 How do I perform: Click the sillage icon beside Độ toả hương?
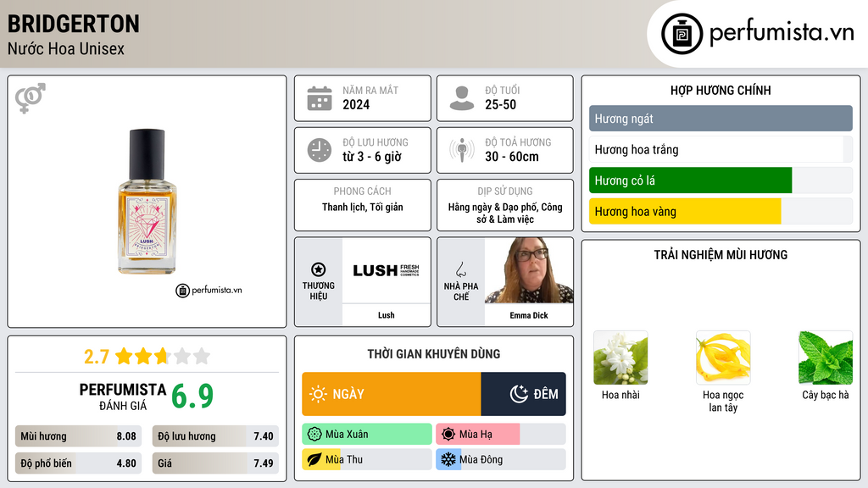(462, 150)
